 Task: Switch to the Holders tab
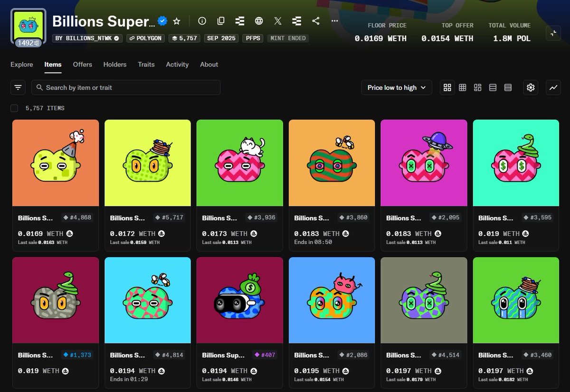(x=115, y=65)
